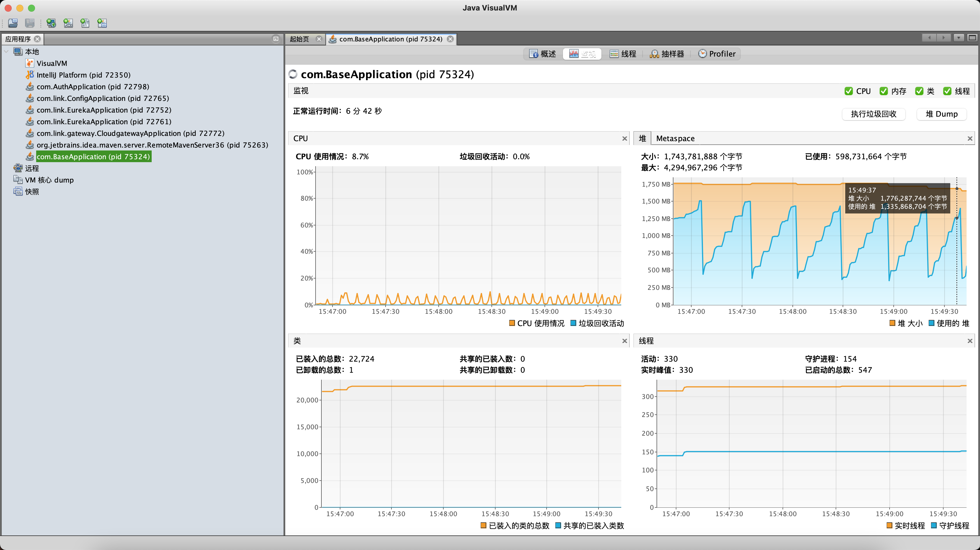Switch to the 起始页 document tab
This screenshot has width=980, height=550.
tap(300, 39)
